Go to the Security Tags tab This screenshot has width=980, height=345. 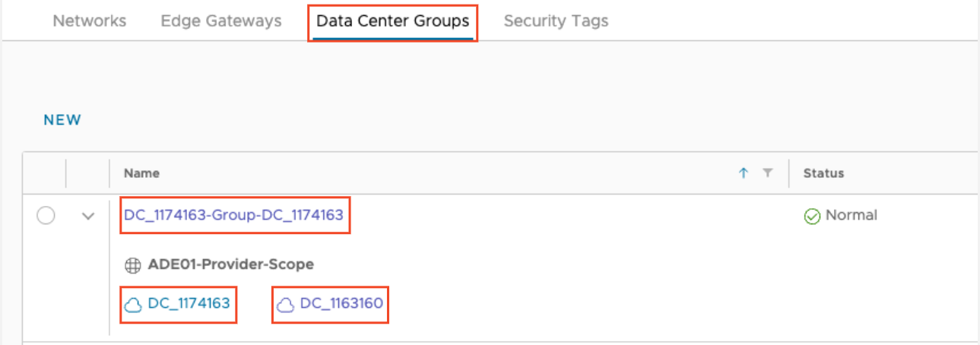coord(556,21)
